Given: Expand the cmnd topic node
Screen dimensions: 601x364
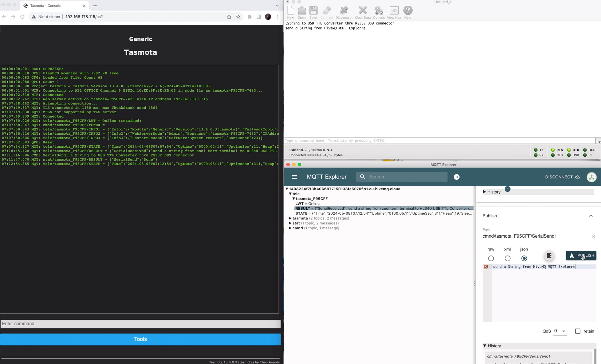Looking at the screenshot, I should pos(290,228).
